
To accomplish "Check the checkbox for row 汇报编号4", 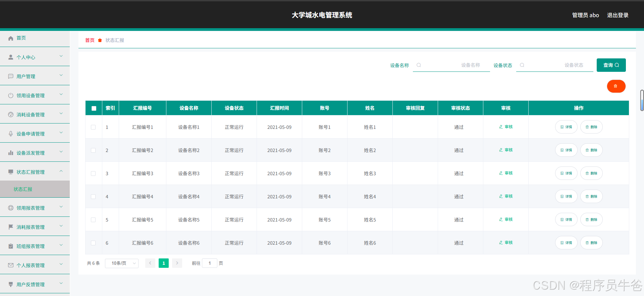I will click(x=93, y=197).
